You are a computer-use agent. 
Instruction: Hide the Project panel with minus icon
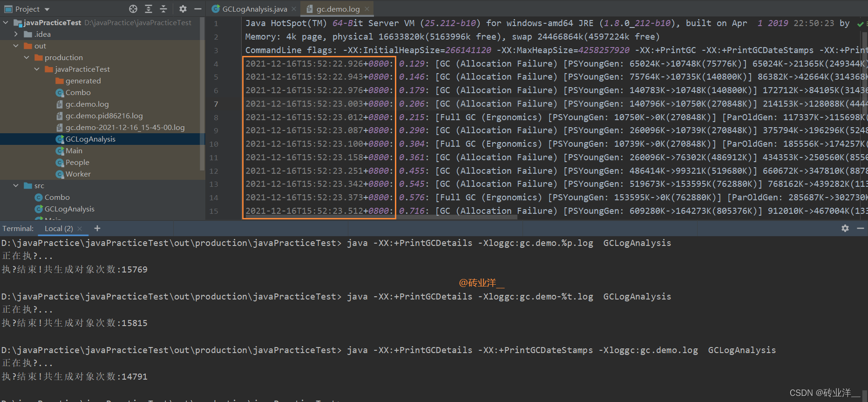coord(198,9)
